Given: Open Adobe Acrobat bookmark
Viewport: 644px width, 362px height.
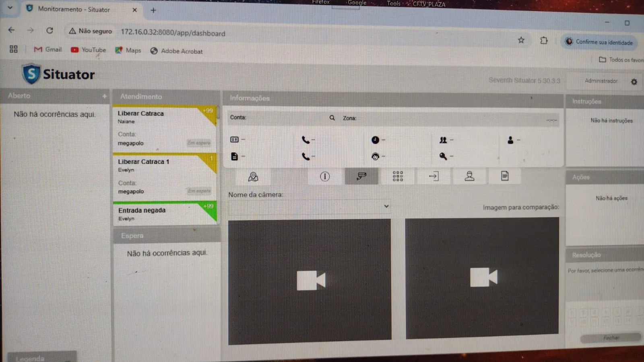Looking at the screenshot, I should (176, 51).
